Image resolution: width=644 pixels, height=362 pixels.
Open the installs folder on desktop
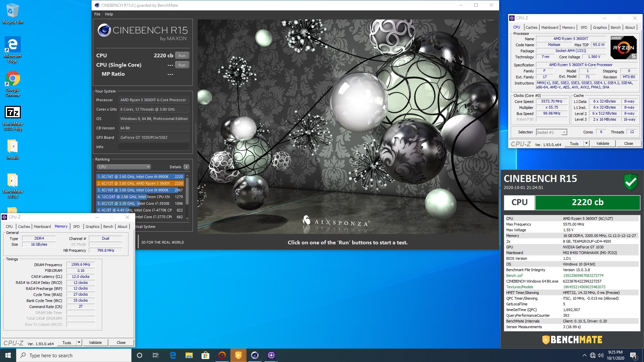coord(12,149)
